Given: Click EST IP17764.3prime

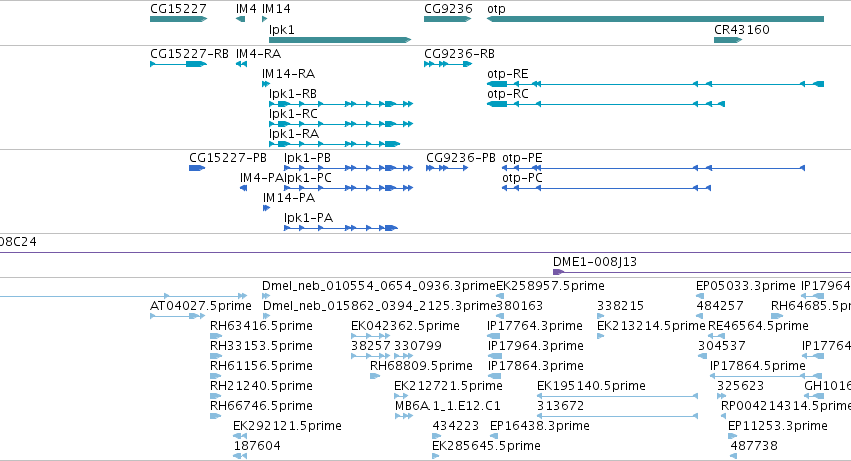Looking at the screenshot, I should [535, 326].
